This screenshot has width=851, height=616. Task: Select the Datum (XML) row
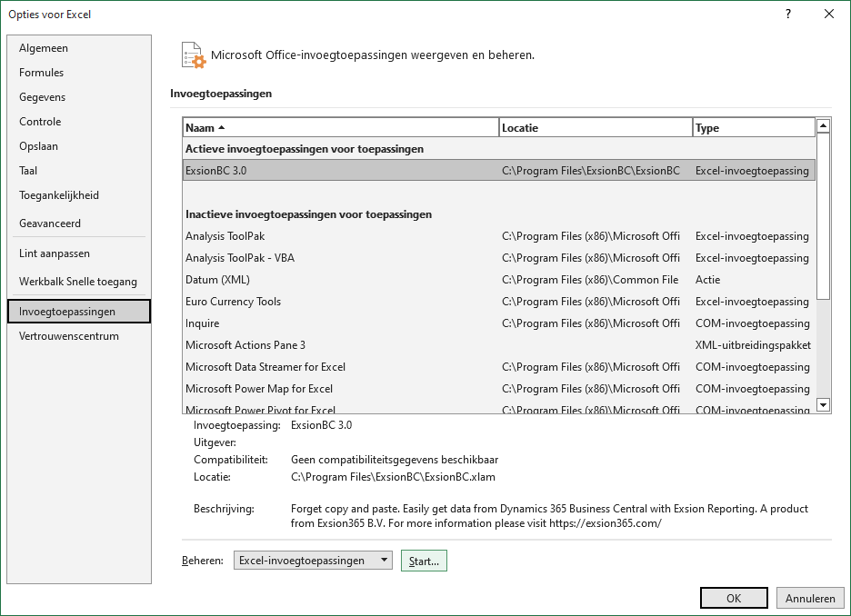coord(499,279)
